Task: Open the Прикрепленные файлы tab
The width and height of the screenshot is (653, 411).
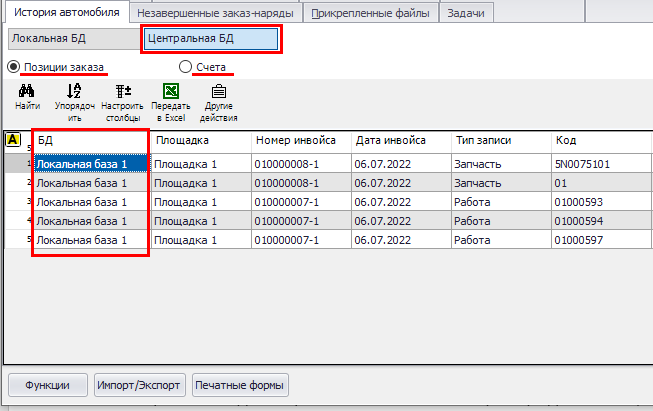Action: click(370, 13)
